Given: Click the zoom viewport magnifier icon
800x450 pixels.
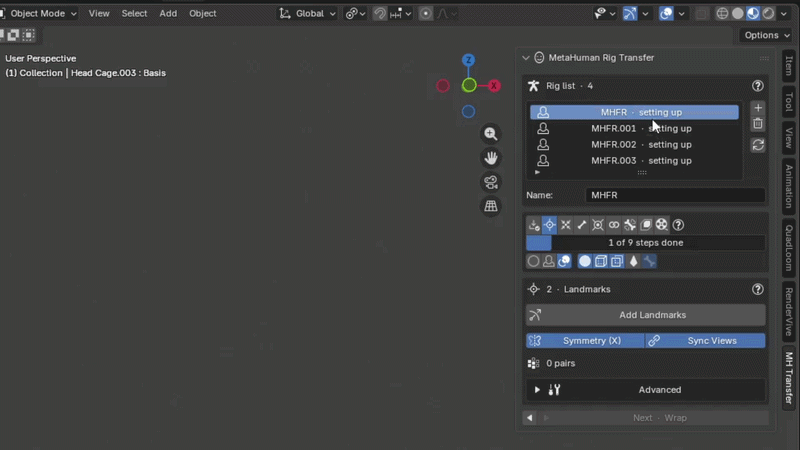Looking at the screenshot, I should (491, 134).
